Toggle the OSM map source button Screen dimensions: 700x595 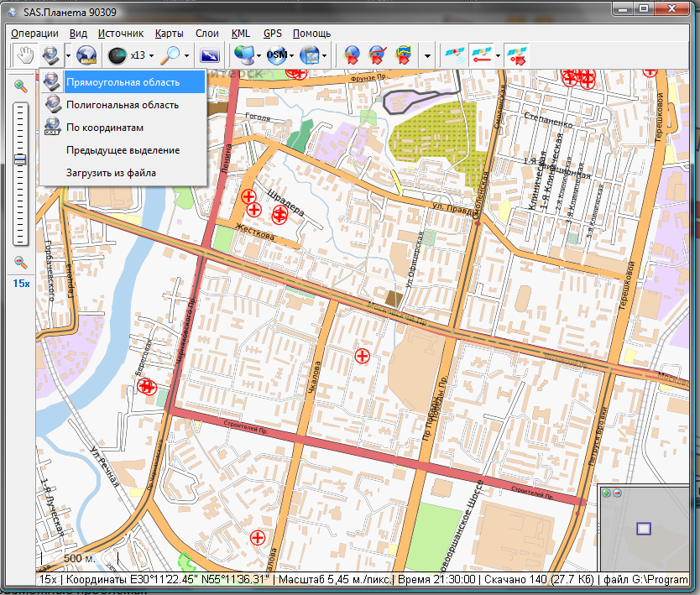276,55
